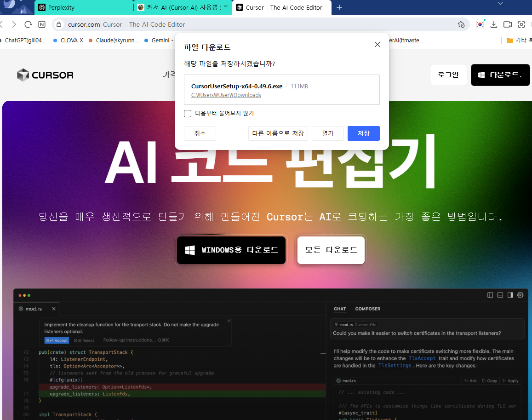Toggle the left sidebar layout icon
Image resolution: width=532 pixels, height=420 pixels.
(490, 295)
